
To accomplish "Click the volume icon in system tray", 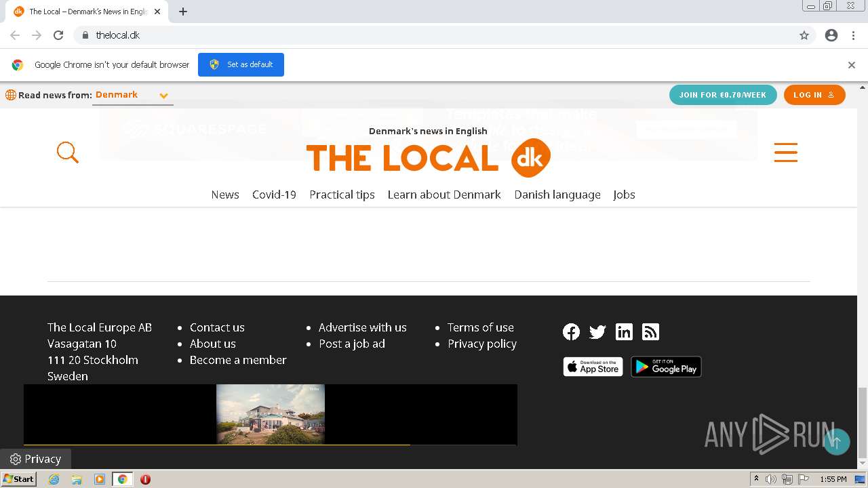I will 770,479.
